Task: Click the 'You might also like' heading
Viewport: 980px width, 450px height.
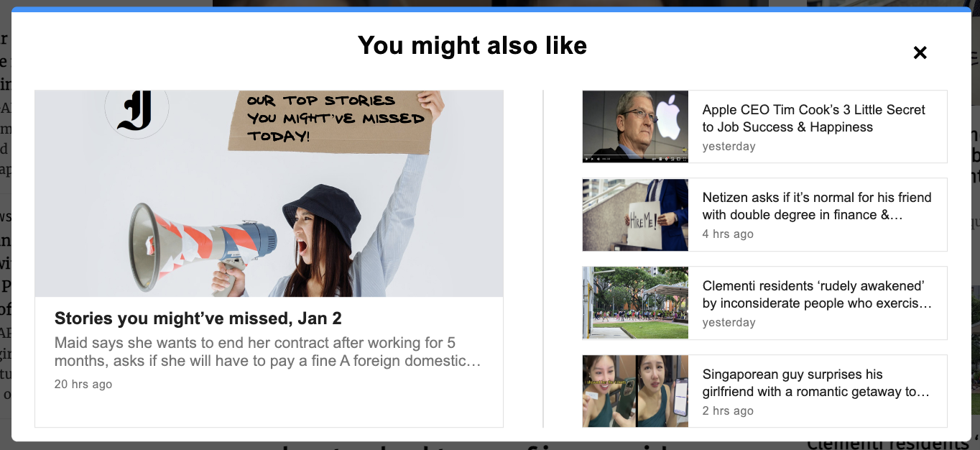Action: tap(472, 45)
